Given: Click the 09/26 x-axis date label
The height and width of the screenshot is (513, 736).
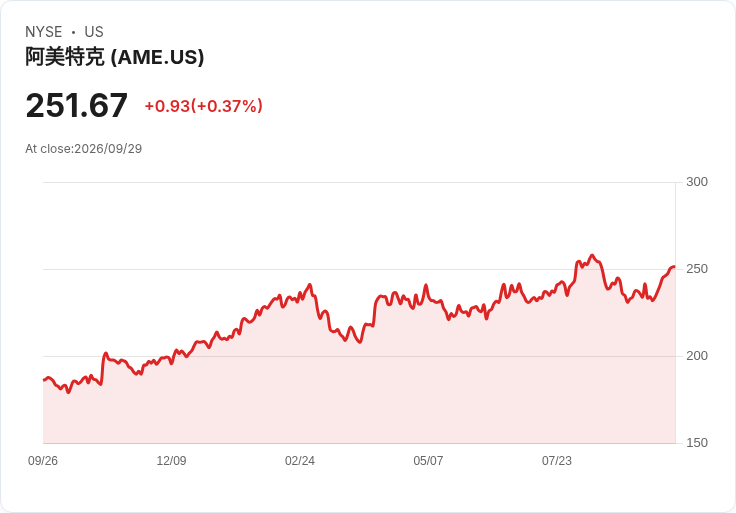Looking at the screenshot, I should pyautogui.click(x=43, y=461).
